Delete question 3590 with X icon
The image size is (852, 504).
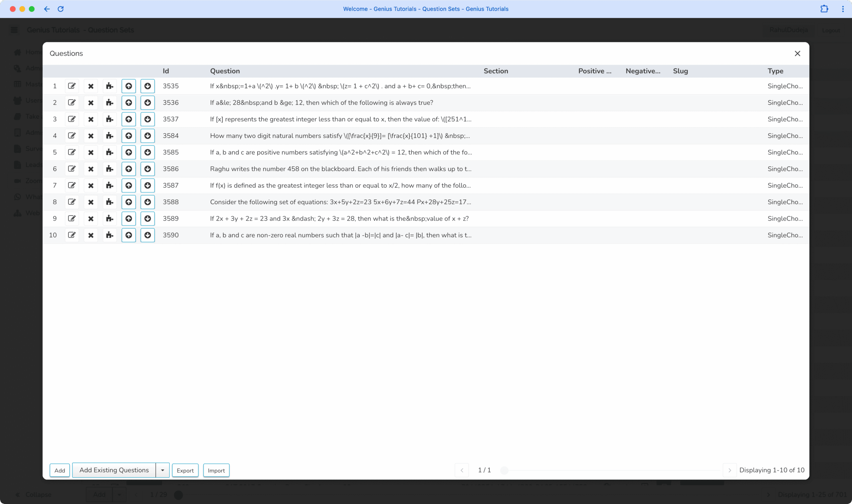pos(91,235)
